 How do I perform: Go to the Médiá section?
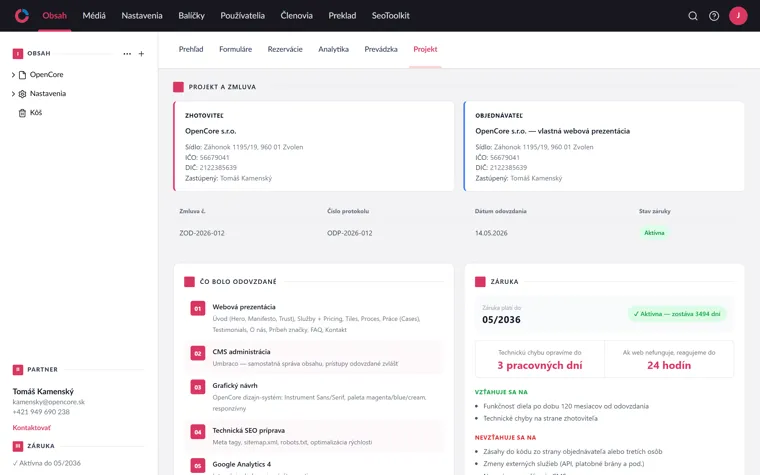click(x=94, y=16)
